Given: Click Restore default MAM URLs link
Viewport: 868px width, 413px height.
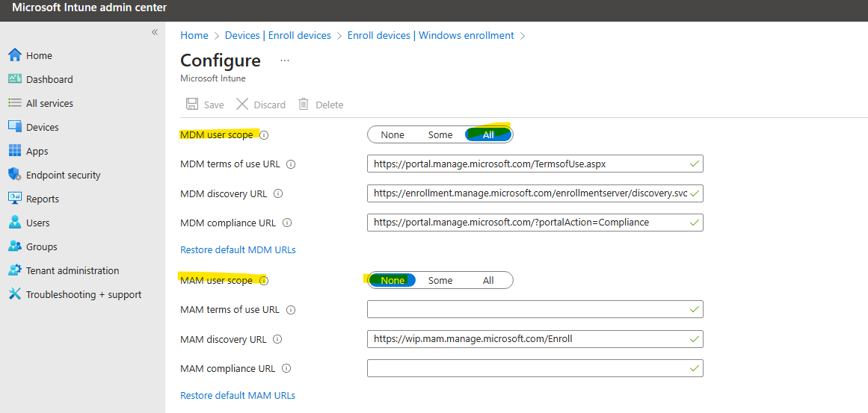Looking at the screenshot, I should (238, 395).
